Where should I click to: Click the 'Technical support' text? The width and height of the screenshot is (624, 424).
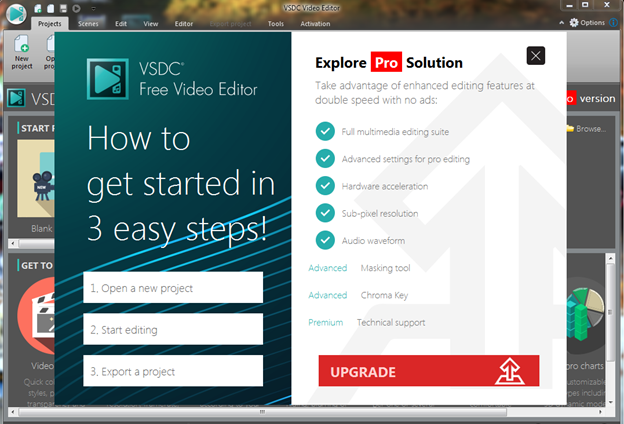click(391, 322)
